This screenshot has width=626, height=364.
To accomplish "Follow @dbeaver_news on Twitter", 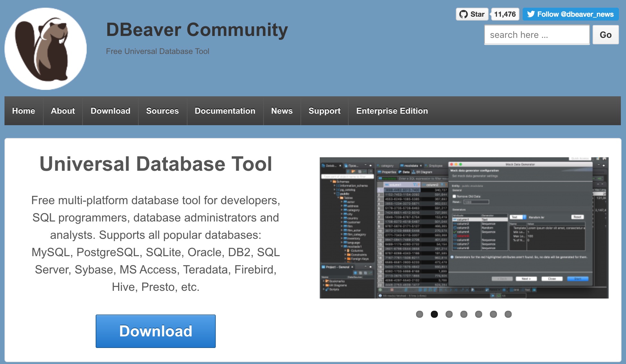I will (570, 14).
